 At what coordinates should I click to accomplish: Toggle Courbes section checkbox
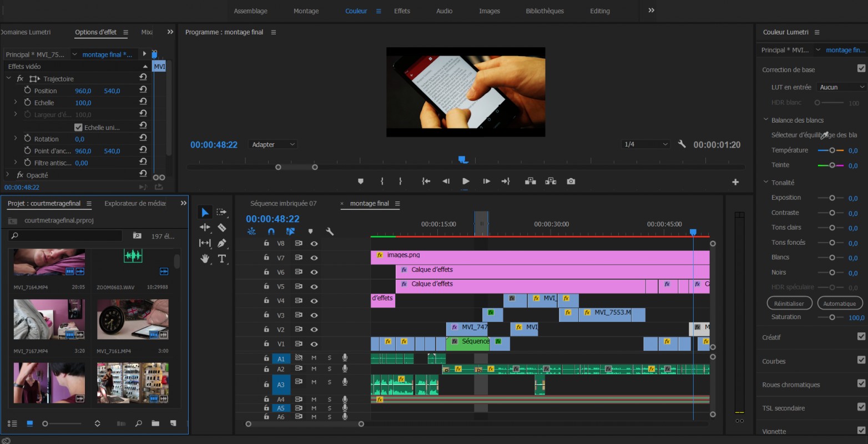(861, 360)
